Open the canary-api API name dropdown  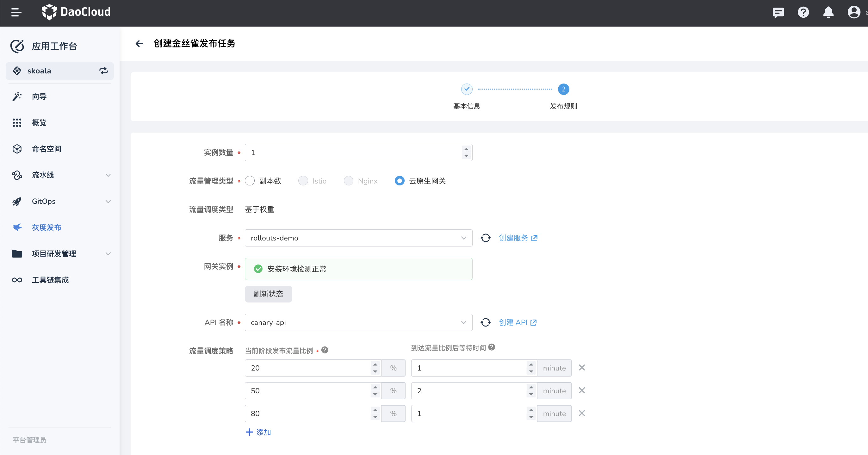358,322
